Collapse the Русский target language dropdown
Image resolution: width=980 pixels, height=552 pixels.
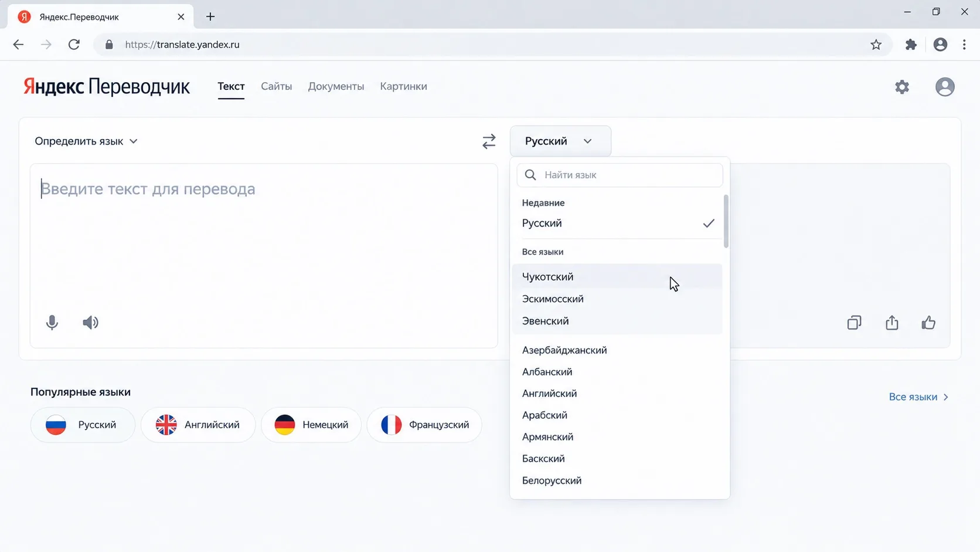[x=560, y=141]
